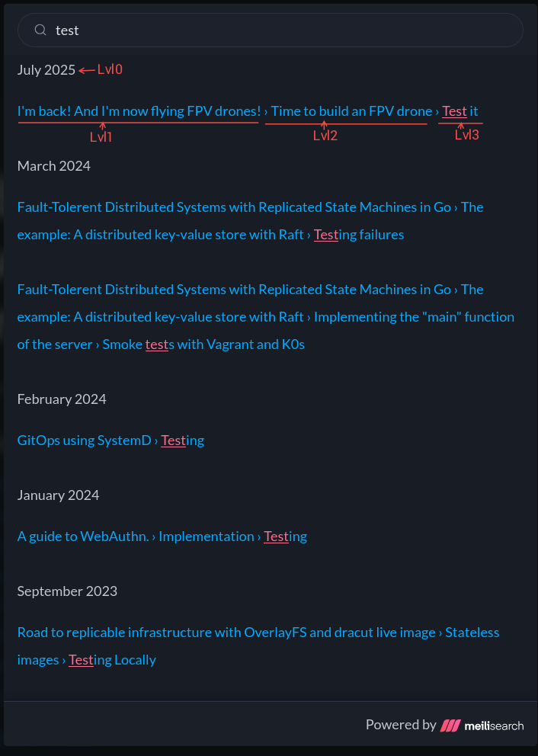Click the "February 2024" date heading
This screenshot has width=538, height=756.
tap(62, 399)
